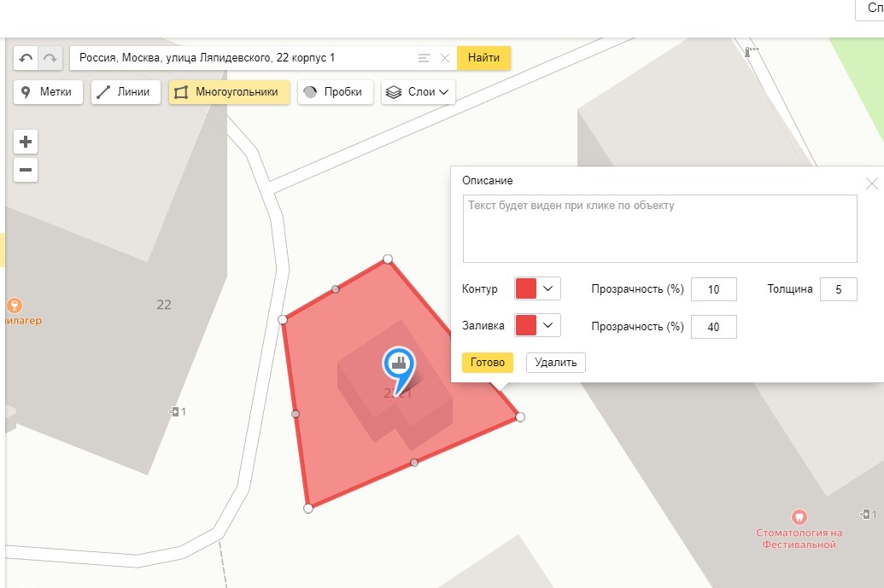Zoom out with the minus button
This screenshot has width=884, height=588.
pos(26,170)
